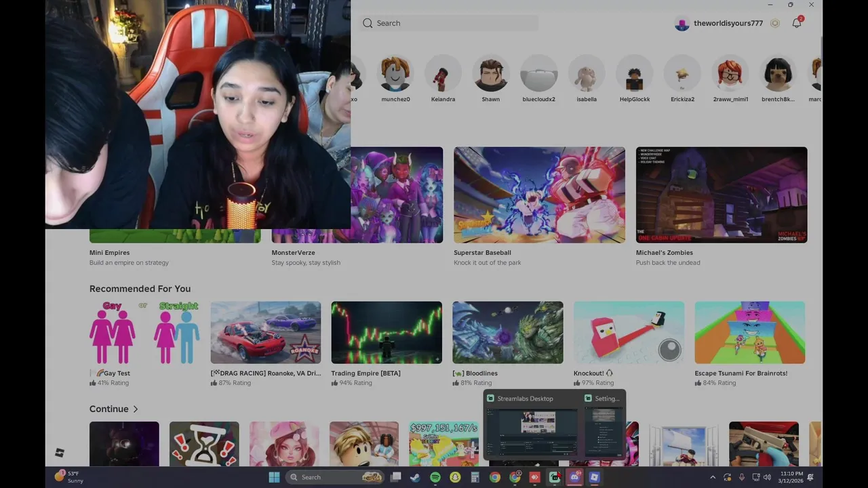The height and width of the screenshot is (488, 868).
Task: Click the Roblox taskbar icon
Action: (x=595, y=477)
